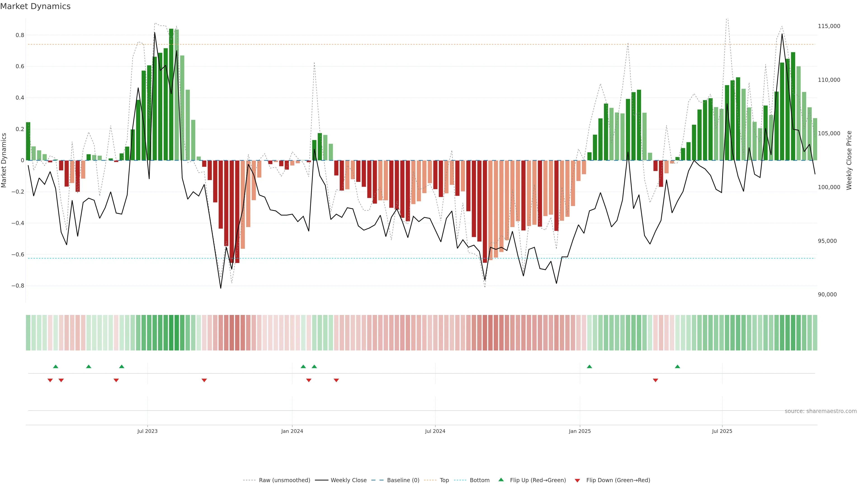Click the source: sharemaestro.com text
868x488 pixels.
[821, 411]
